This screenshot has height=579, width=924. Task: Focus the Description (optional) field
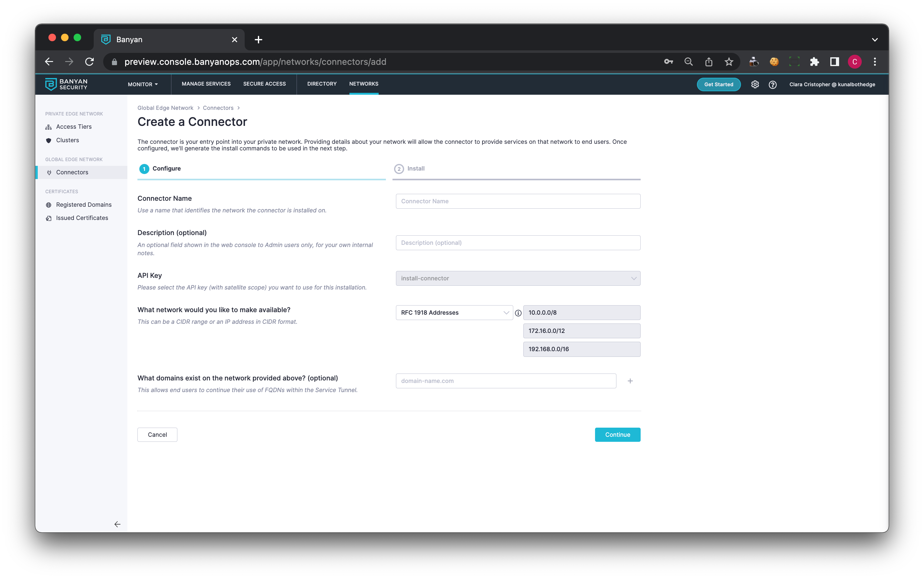tap(518, 243)
